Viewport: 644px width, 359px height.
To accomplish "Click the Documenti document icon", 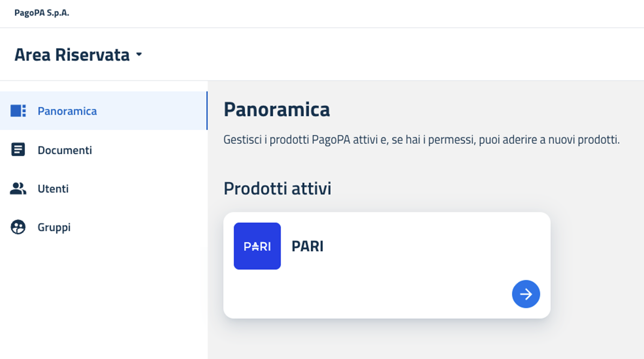I will 18,150.
